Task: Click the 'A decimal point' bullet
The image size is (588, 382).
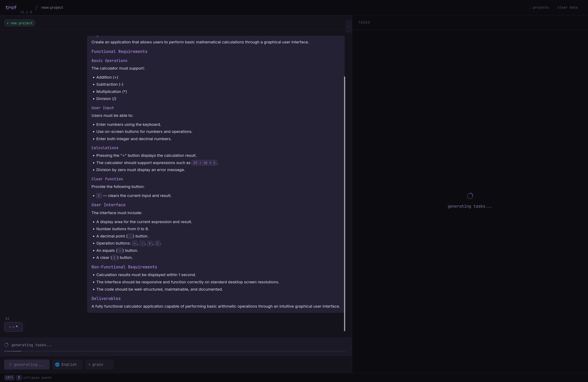Action: point(122,236)
